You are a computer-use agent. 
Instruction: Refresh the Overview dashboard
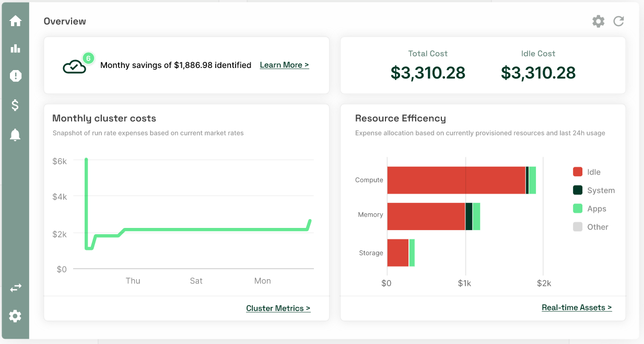(618, 21)
